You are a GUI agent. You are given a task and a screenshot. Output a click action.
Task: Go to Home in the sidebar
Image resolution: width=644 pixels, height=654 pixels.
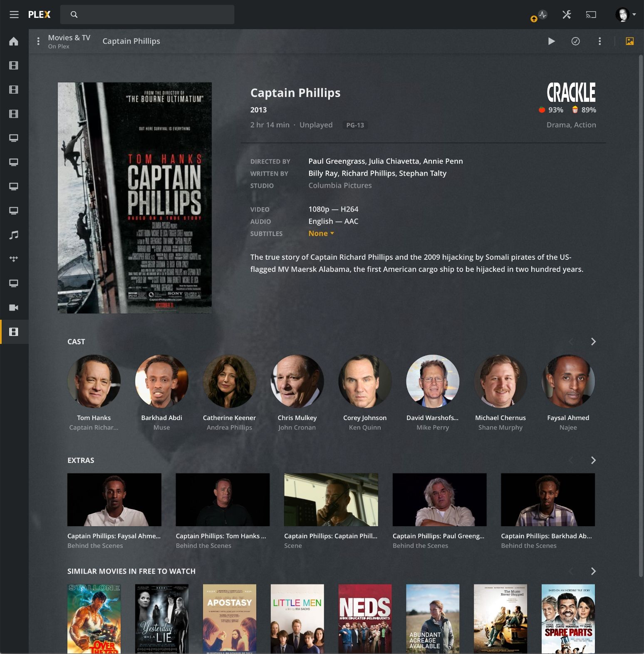(x=14, y=41)
